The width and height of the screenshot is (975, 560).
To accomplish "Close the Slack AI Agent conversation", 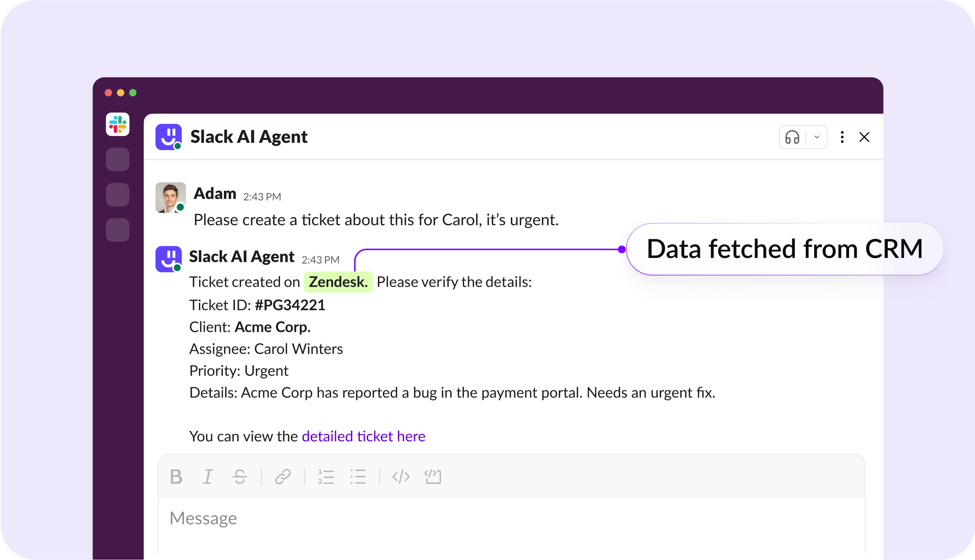I will [864, 137].
